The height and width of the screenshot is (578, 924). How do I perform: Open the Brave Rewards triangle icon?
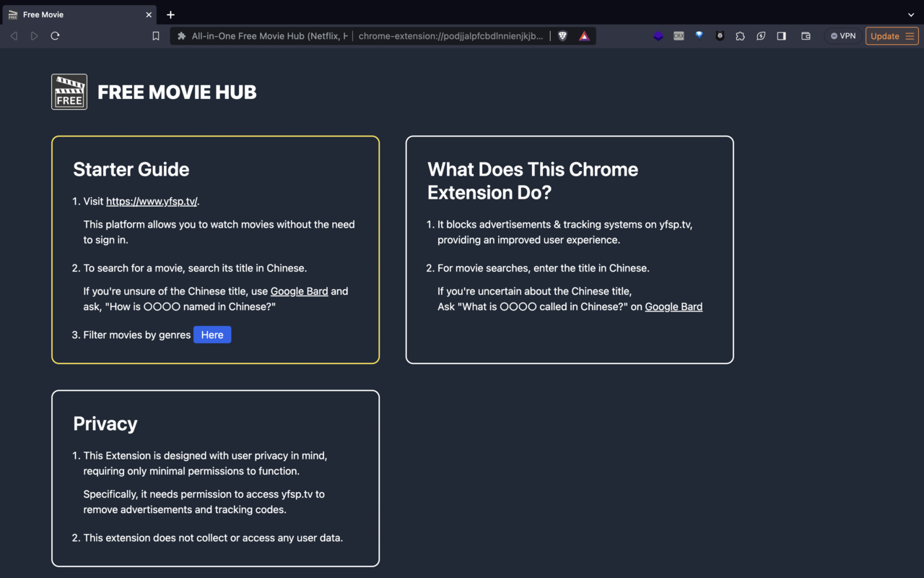[x=584, y=36]
